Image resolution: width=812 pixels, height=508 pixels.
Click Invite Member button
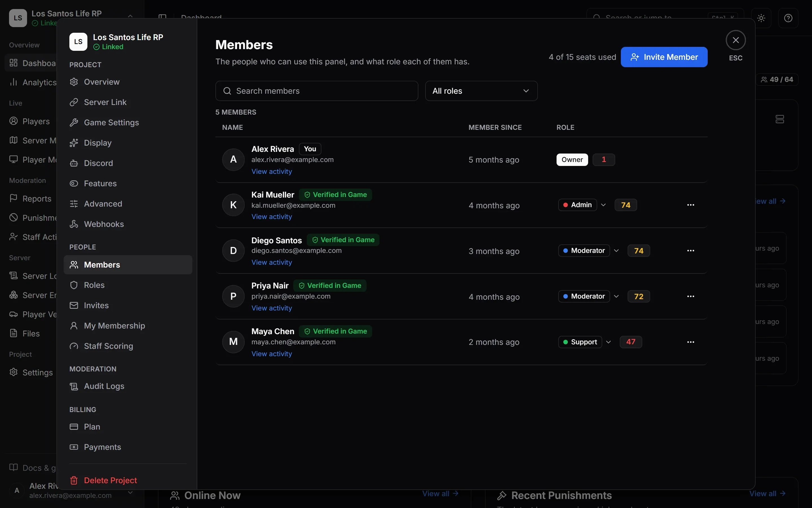click(x=664, y=57)
